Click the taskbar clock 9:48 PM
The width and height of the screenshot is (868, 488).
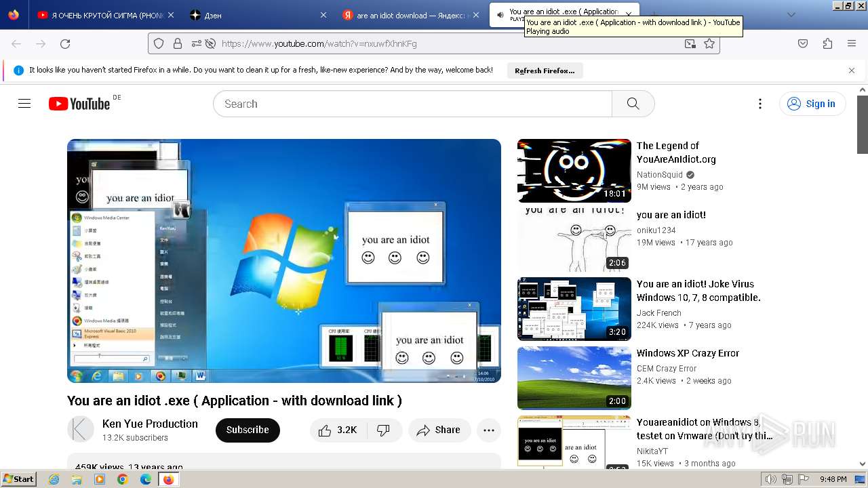[833, 479]
